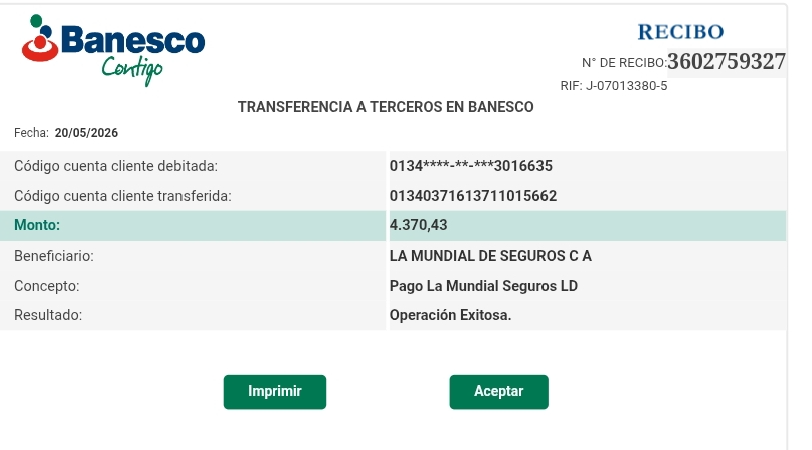812x450 pixels.
Task: Click the transferred account number 01340371613711015662
Action: 473,196
